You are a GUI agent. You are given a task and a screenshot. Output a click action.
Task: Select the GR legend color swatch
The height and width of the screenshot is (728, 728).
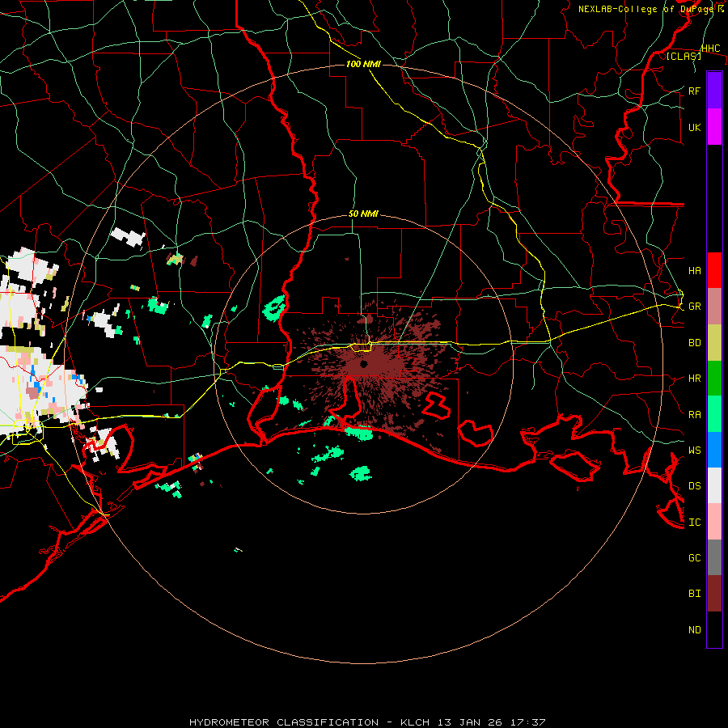click(714, 307)
